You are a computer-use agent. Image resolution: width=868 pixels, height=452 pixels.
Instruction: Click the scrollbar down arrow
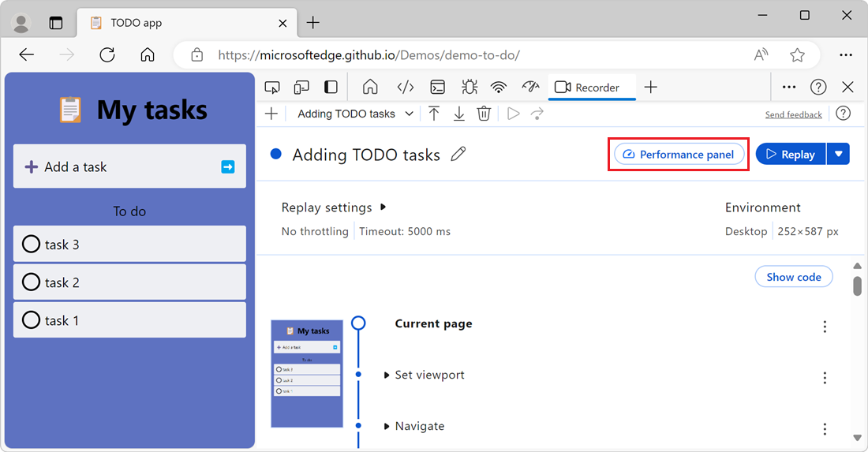(857, 438)
